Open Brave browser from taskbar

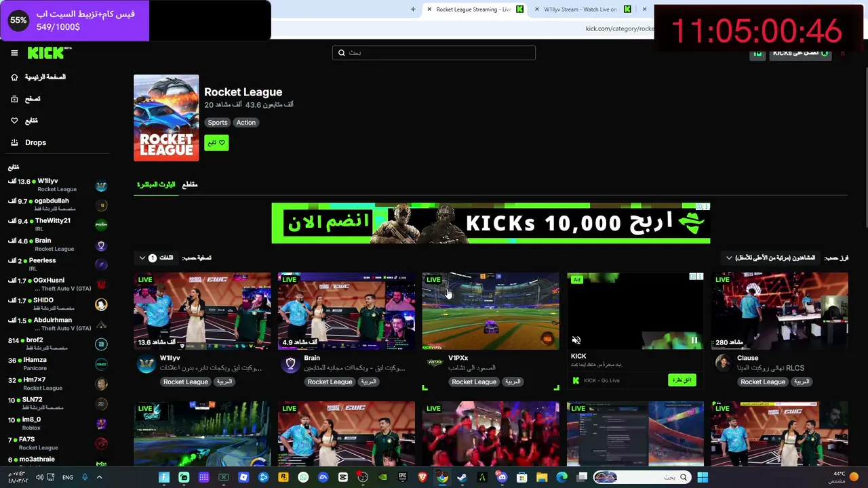422,477
